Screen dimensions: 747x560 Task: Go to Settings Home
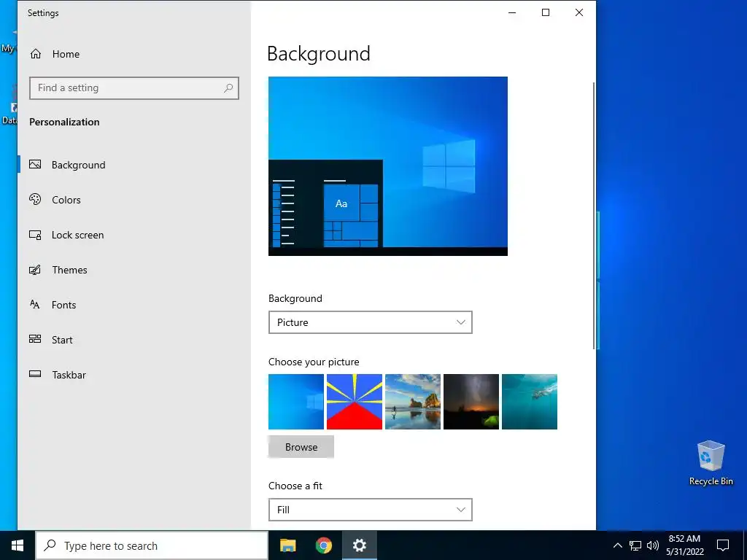coord(66,54)
